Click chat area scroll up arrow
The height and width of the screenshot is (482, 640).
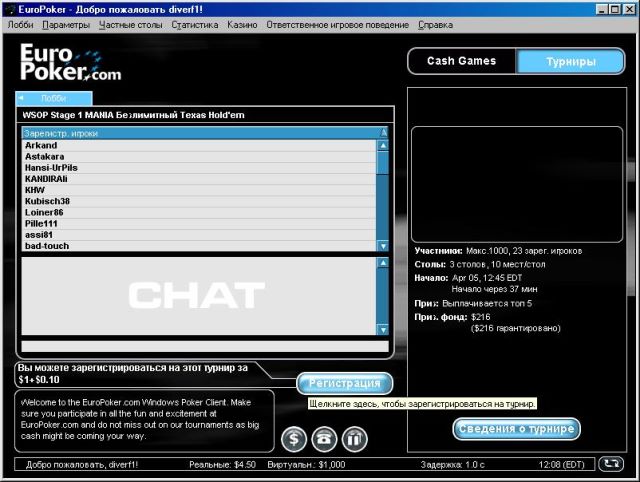click(x=383, y=263)
